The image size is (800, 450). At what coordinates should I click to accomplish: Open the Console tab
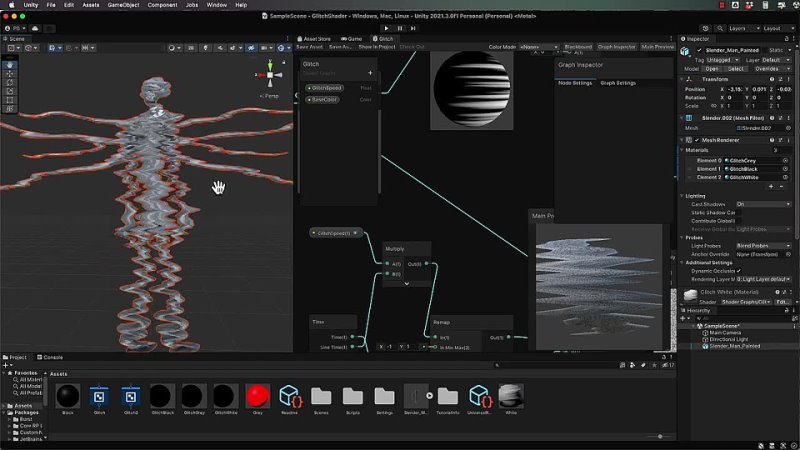50,357
